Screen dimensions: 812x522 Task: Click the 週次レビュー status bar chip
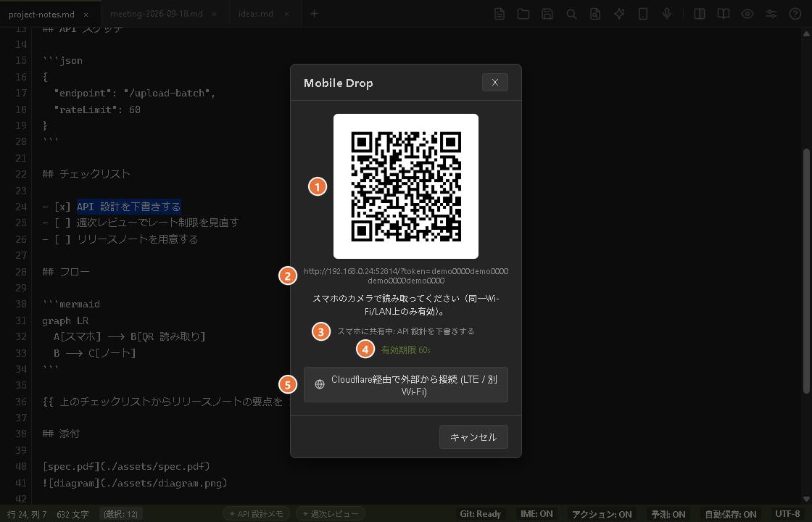tap(331, 514)
